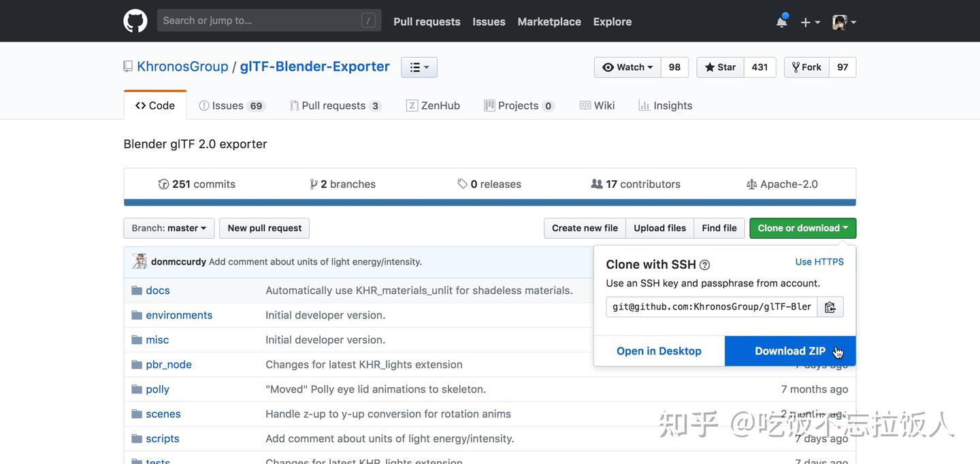Switch to the Projects tab

[x=519, y=105]
